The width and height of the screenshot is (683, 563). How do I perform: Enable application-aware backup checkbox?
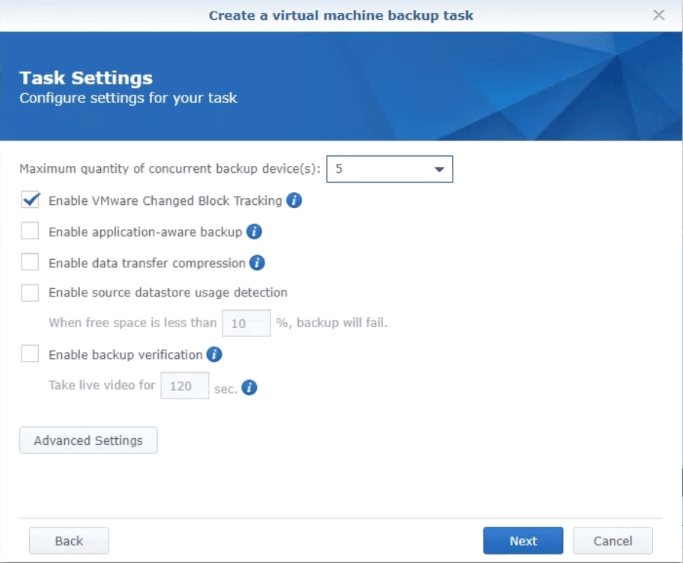pos(30,231)
